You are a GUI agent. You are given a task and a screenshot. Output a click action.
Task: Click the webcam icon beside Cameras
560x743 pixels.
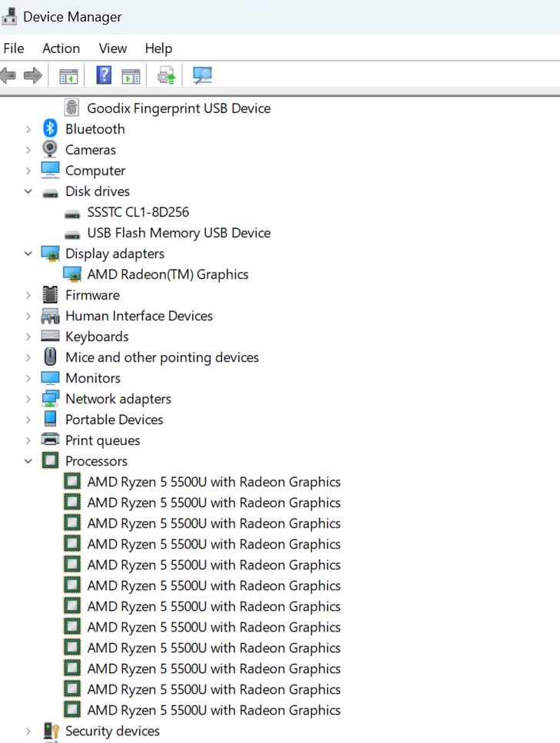[x=50, y=149]
